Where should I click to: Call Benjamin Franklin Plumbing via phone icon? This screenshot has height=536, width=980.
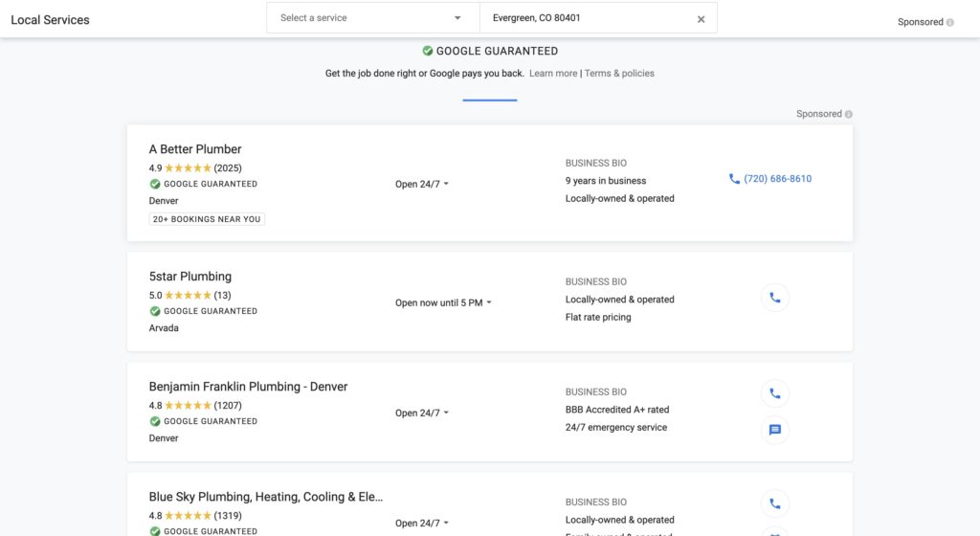point(774,393)
